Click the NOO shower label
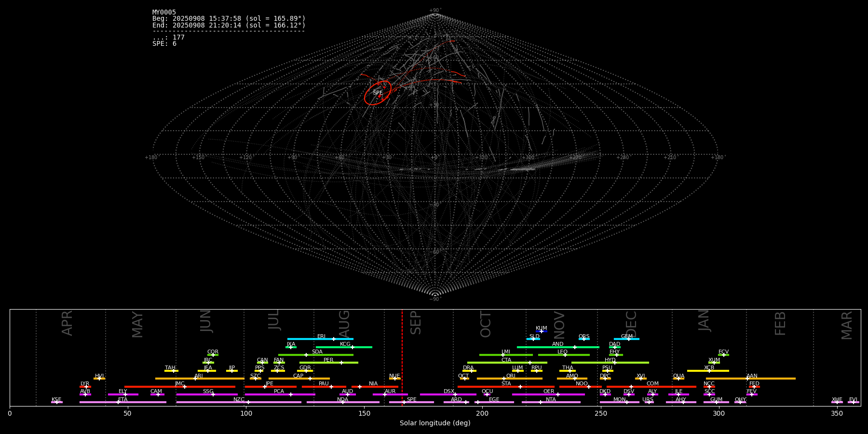Screen dimensions: 868x434 tap(582, 384)
